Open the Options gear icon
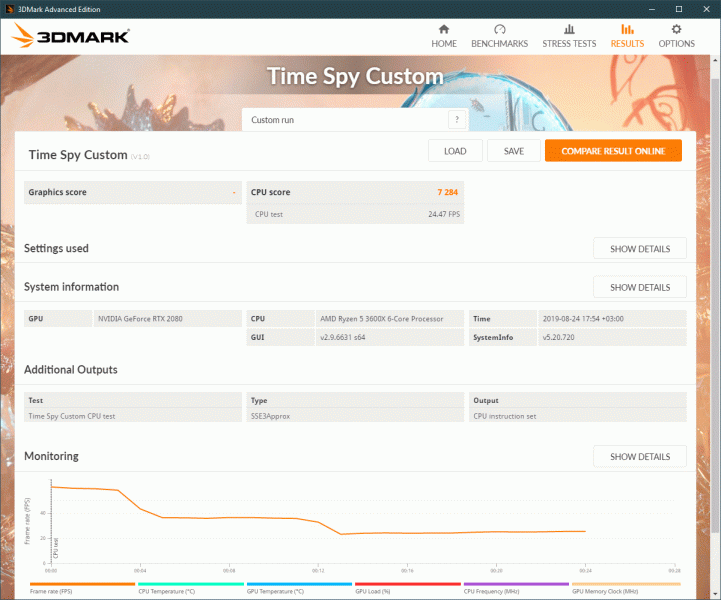Screen dimensions: 721x600 coord(676,29)
